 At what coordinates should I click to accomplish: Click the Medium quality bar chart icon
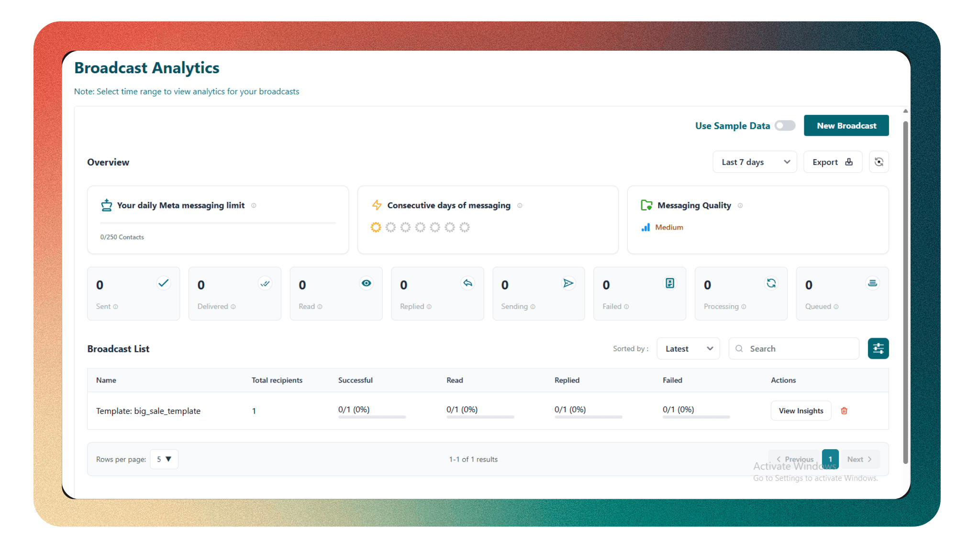click(646, 227)
